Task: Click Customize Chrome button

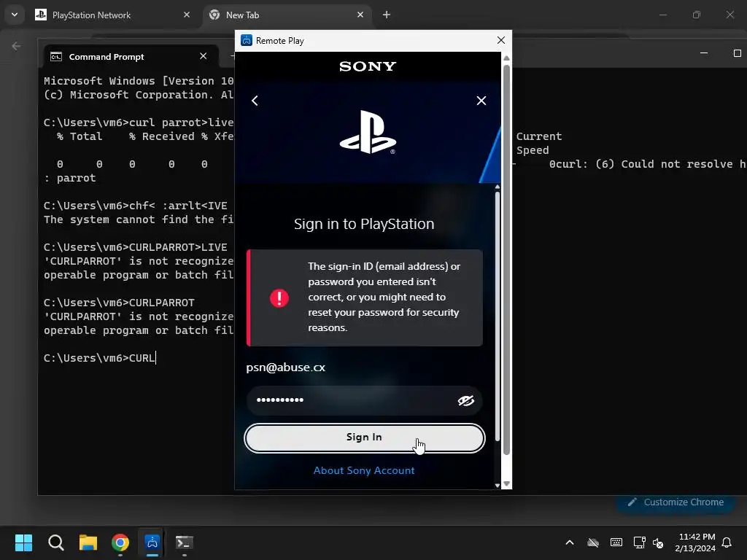Action: point(676,502)
